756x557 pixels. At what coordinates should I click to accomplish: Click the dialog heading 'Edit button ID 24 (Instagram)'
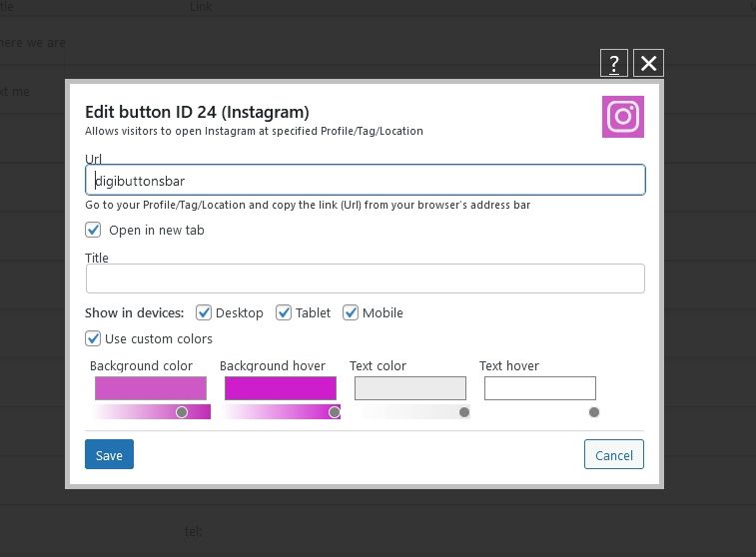197,112
